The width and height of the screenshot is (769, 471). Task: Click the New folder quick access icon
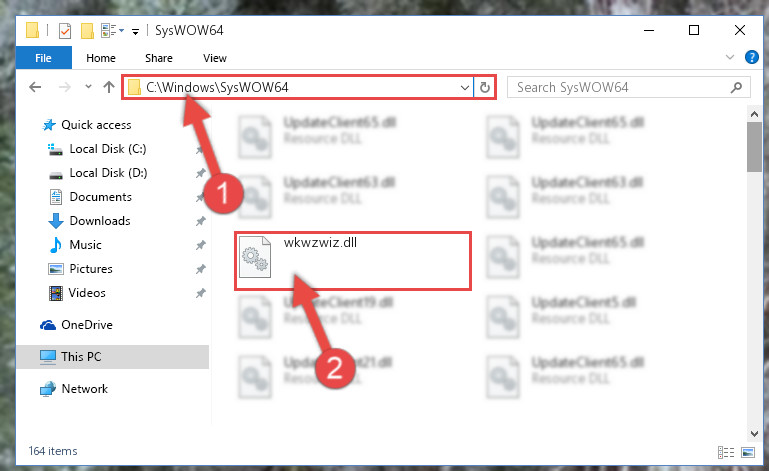pos(87,31)
